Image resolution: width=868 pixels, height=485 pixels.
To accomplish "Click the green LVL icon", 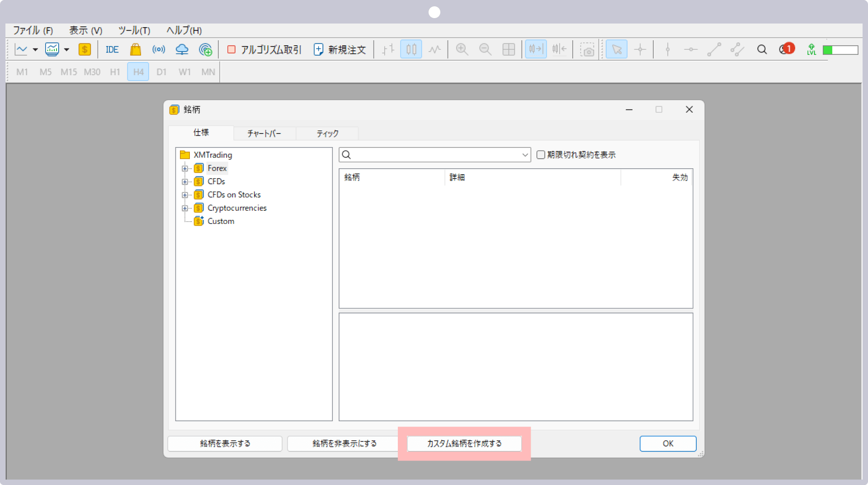I will click(811, 49).
